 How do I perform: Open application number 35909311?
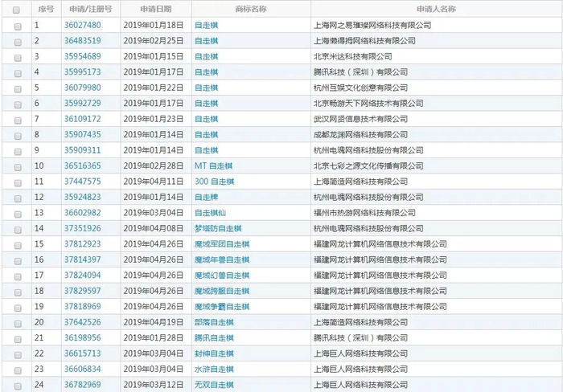point(83,150)
